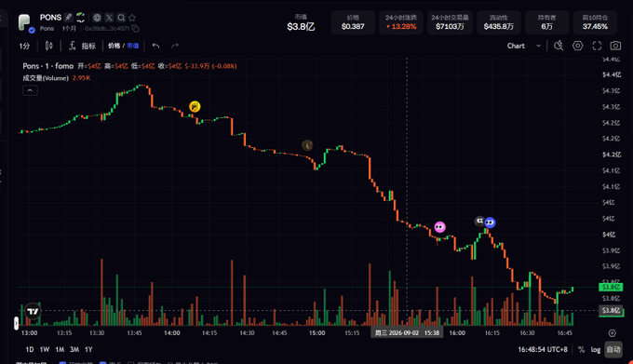Open the Chart view dropdown

coord(523,46)
